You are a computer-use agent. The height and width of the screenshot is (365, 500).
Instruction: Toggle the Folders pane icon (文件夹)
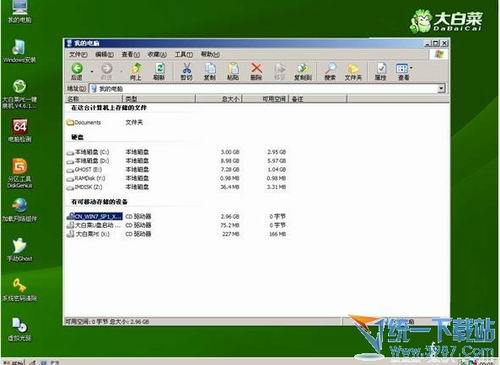tap(353, 71)
